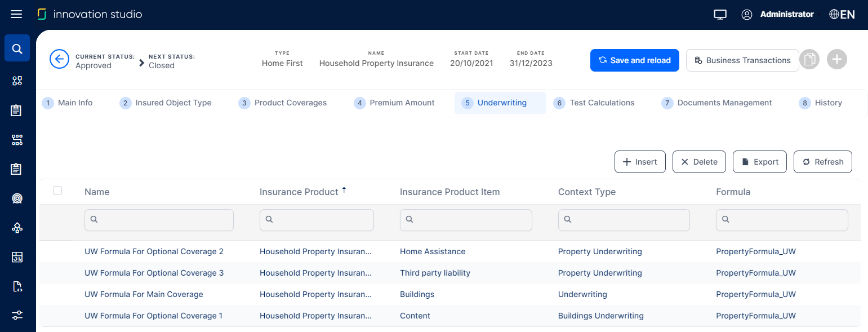Export the underwriting table
The height and width of the screenshot is (332, 868).
click(x=759, y=162)
